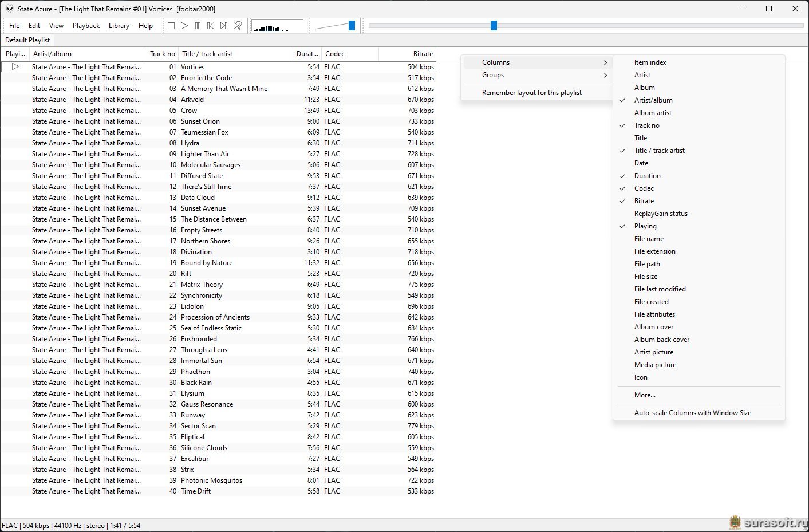Click the random playback button

click(238, 26)
